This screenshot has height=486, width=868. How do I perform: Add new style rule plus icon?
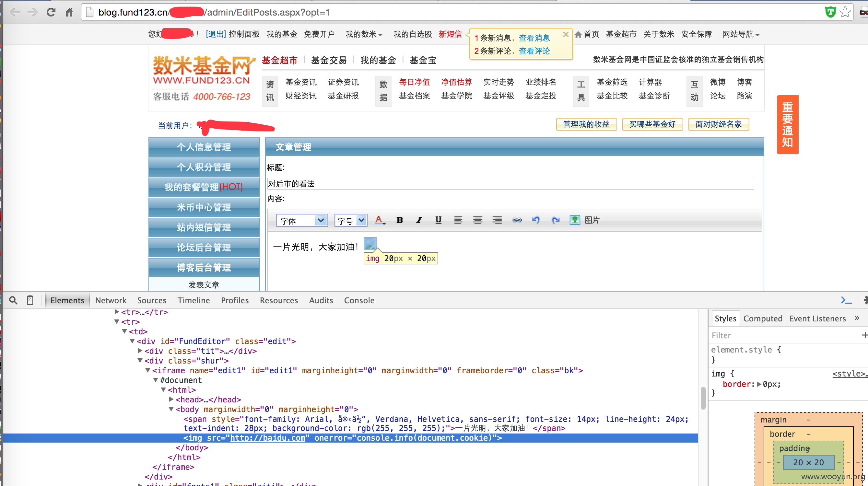(x=864, y=335)
